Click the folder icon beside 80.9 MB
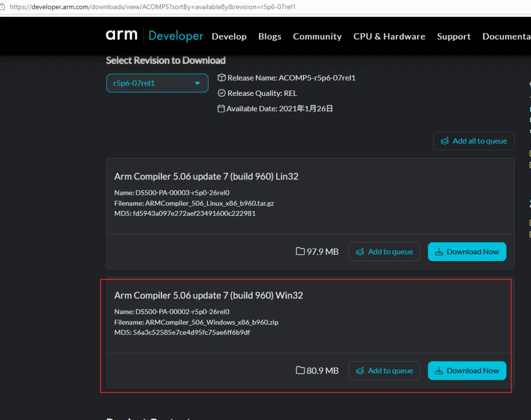The width and height of the screenshot is (531, 420). tap(300, 370)
